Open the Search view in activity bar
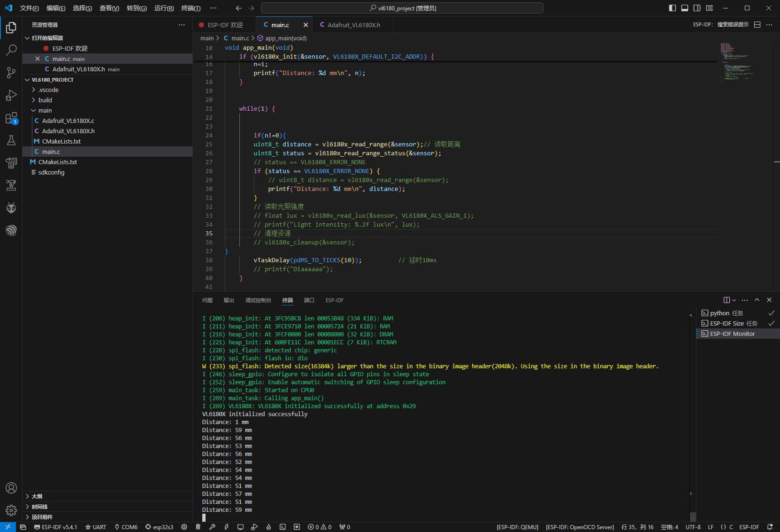Image resolution: width=780 pixels, height=532 pixels. (x=11, y=50)
